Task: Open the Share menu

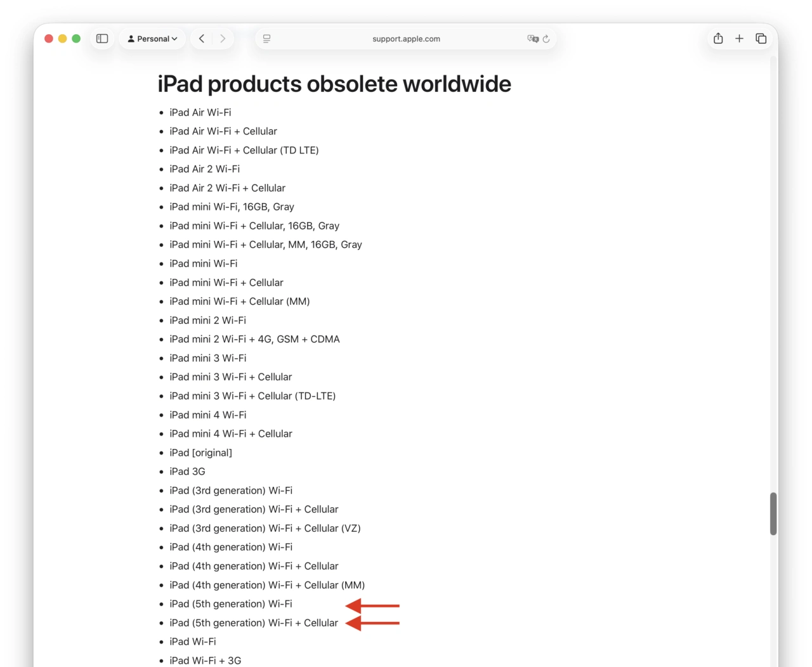Action: (x=718, y=39)
